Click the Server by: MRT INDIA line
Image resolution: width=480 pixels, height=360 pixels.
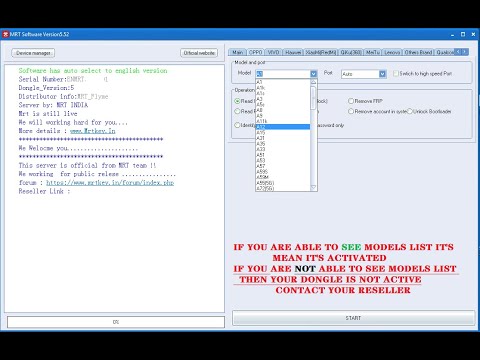[53, 105]
